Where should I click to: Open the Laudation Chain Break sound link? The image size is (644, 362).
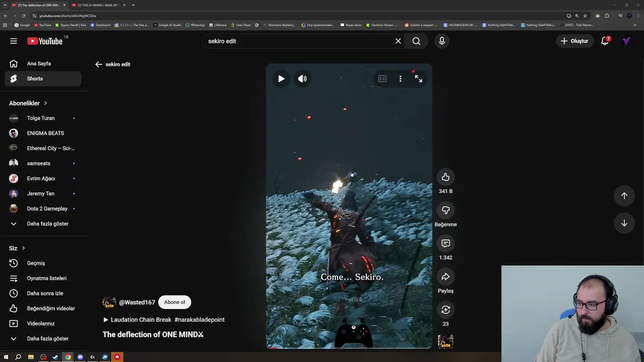tap(137, 320)
